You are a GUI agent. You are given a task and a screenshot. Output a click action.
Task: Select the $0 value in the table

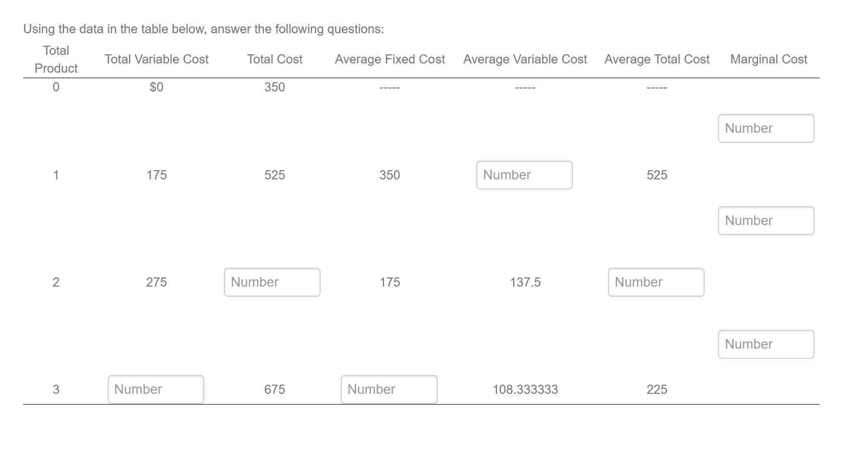pyautogui.click(x=156, y=87)
